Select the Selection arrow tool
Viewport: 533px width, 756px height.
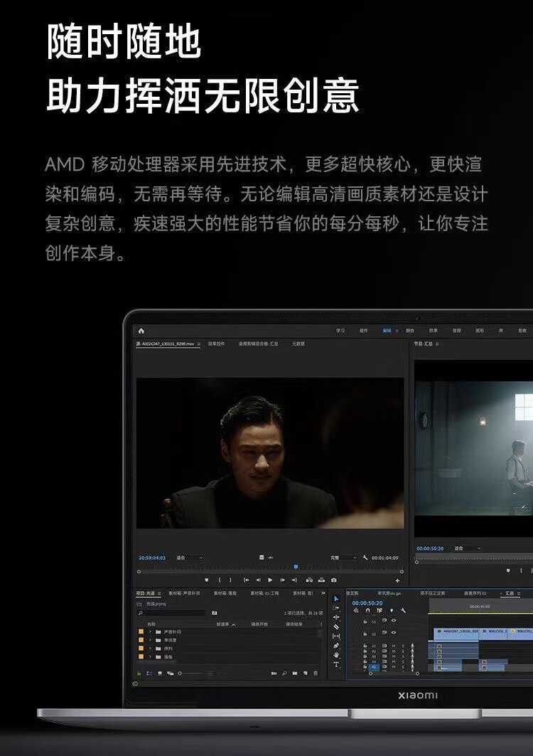[x=336, y=599]
